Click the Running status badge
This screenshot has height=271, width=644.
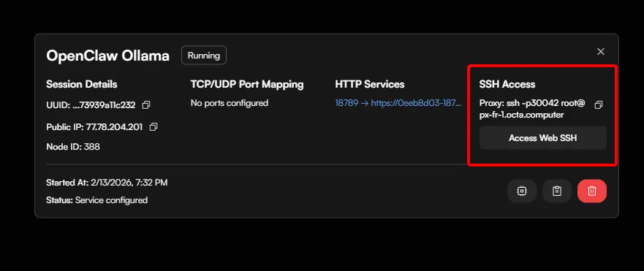click(x=204, y=56)
